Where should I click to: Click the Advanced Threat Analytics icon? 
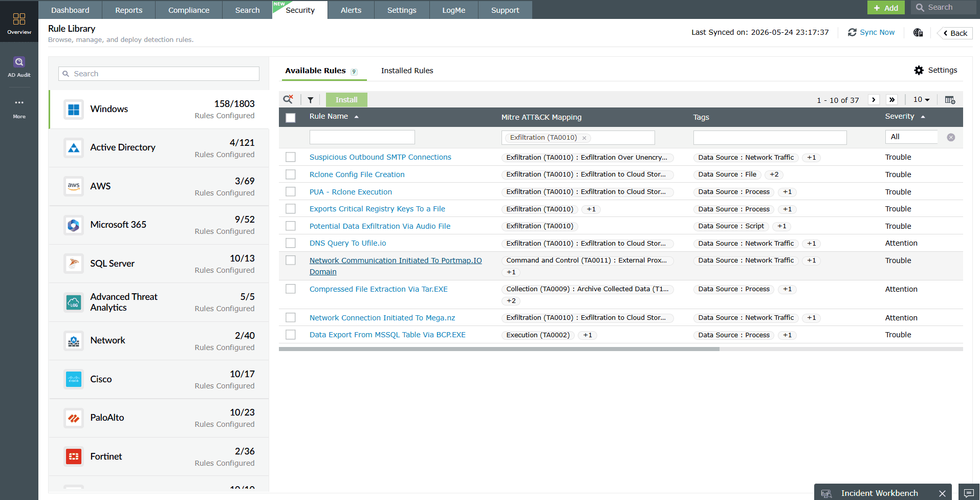click(74, 302)
